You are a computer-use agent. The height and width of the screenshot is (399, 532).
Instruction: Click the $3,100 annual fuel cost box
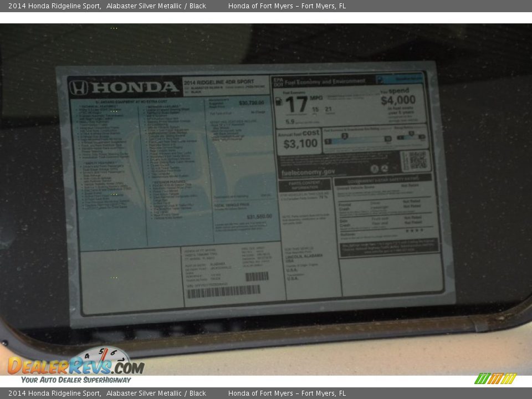(300, 141)
